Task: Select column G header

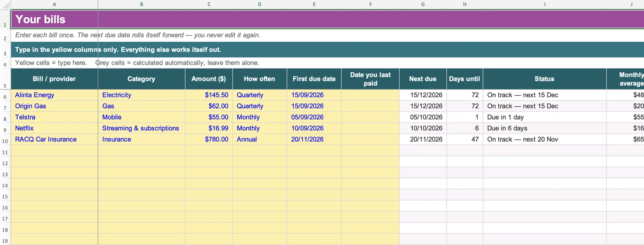Action: coord(423,4)
